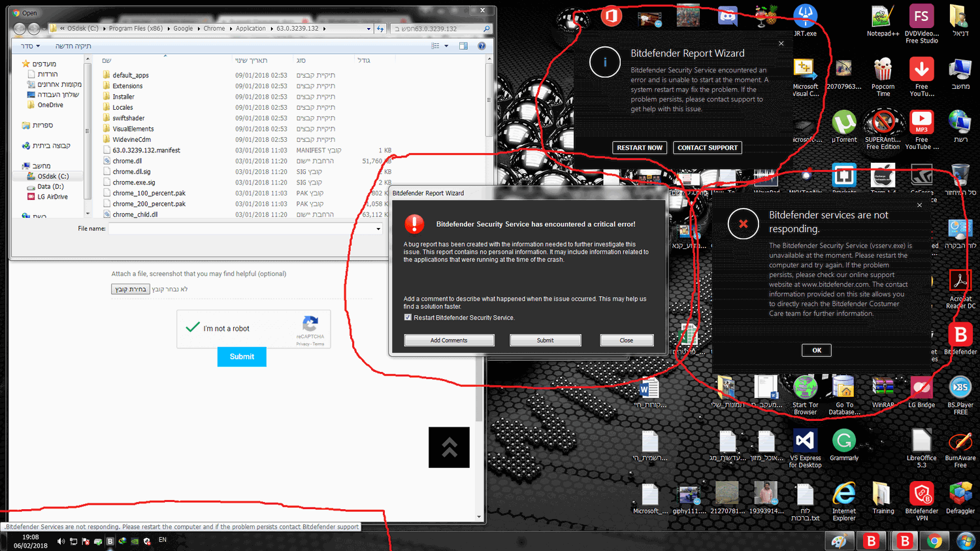Select the chrome.dll file in the list

127,161
